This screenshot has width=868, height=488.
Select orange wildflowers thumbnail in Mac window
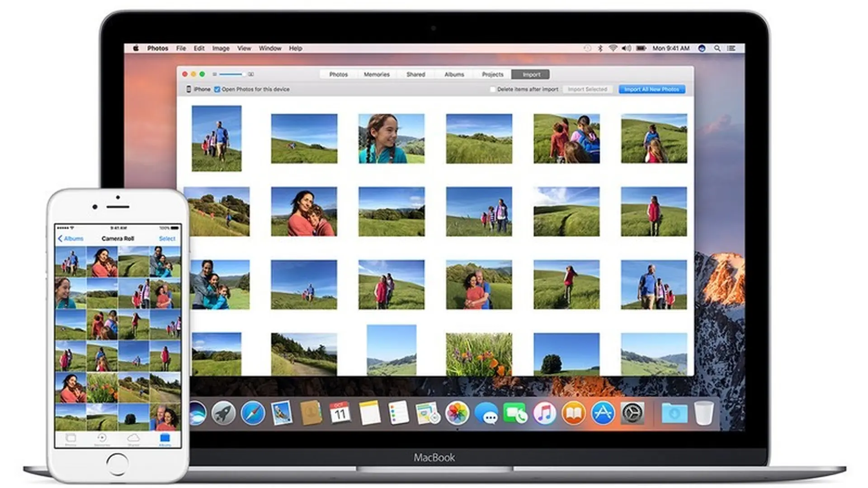point(479,355)
